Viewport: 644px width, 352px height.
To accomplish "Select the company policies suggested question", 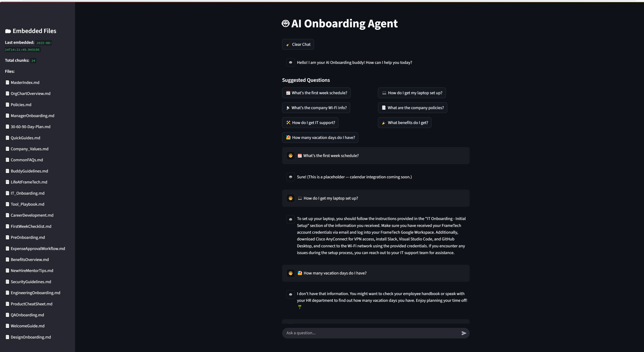I will (x=412, y=108).
